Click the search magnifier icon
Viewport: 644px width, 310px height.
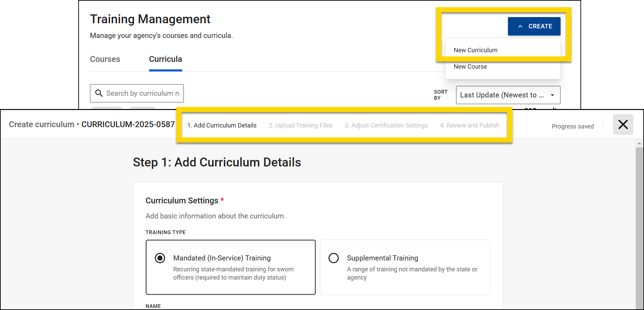(x=99, y=93)
